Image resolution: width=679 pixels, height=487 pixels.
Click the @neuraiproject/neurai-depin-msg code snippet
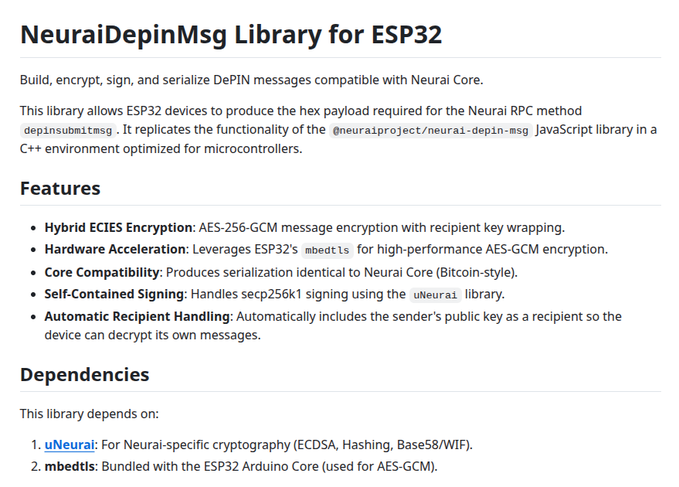pos(431,130)
